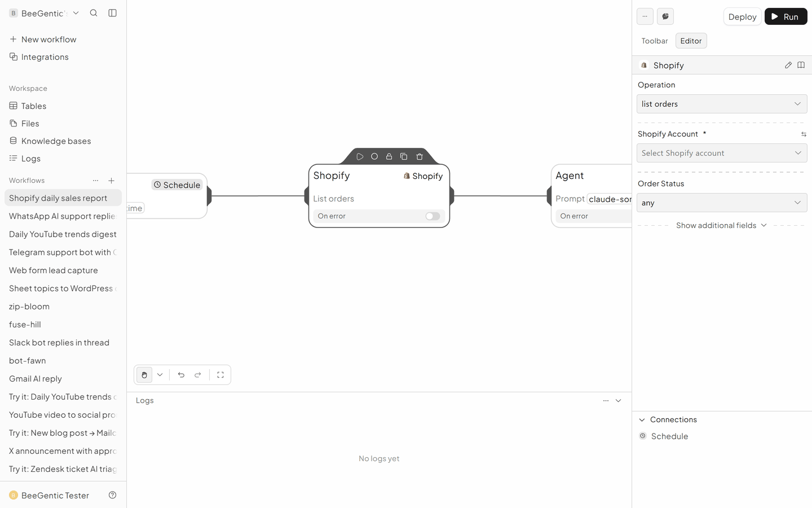Open the sidebar search
Viewport: 812px width, 508px height.
point(94,13)
